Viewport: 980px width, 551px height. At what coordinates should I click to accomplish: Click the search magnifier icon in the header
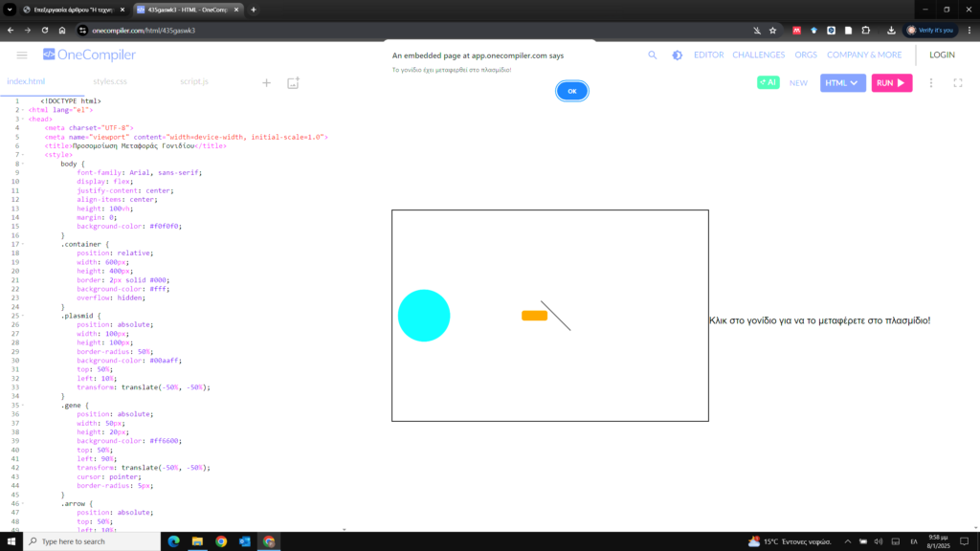(x=653, y=55)
